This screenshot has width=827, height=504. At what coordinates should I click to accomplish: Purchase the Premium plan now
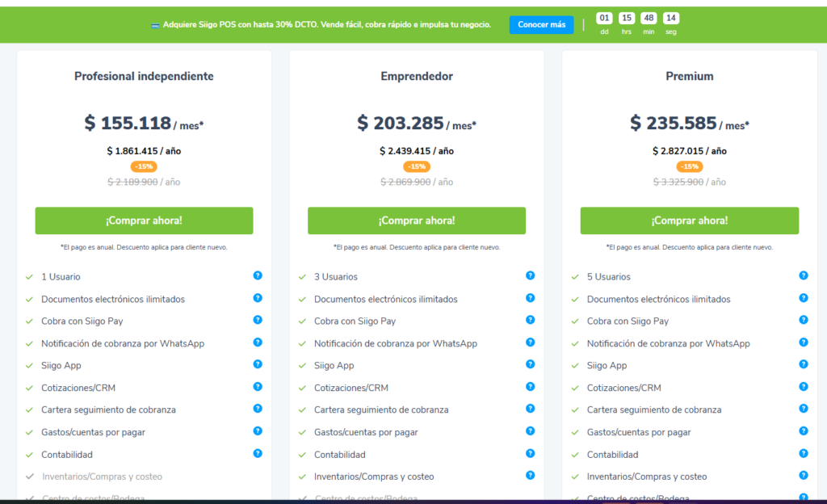tap(690, 220)
